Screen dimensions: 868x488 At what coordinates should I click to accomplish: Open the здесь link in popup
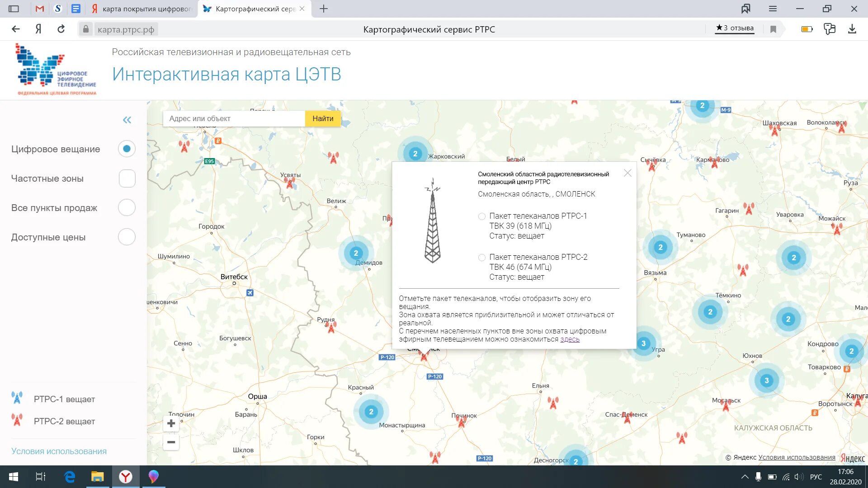point(570,339)
